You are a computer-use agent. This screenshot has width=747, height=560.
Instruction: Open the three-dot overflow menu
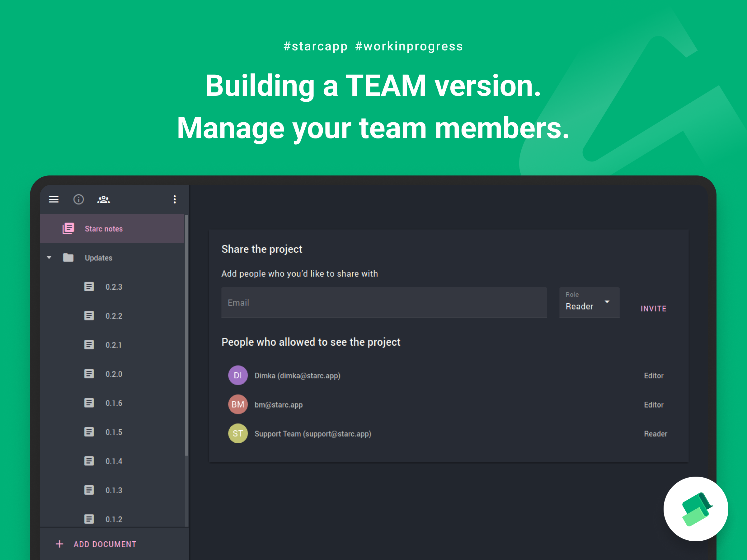(x=175, y=199)
